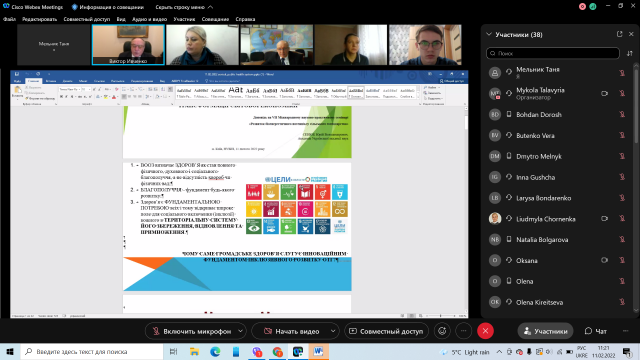Click the Windows Start button

[10, 351]
